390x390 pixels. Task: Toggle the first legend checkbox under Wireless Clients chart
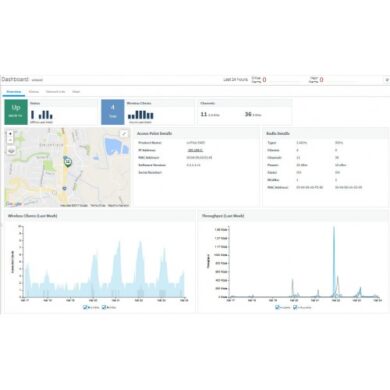point(85,307)
